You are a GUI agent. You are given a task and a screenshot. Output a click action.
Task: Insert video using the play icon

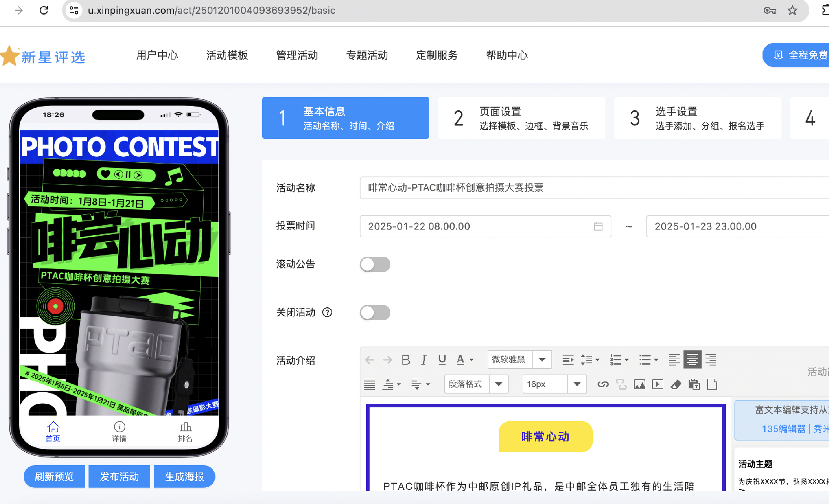pyautogui.click(x=658, y=384)
